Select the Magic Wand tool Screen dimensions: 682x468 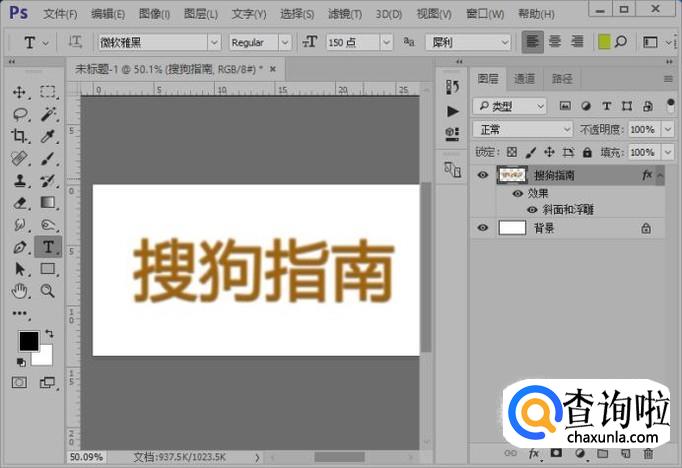48,114
